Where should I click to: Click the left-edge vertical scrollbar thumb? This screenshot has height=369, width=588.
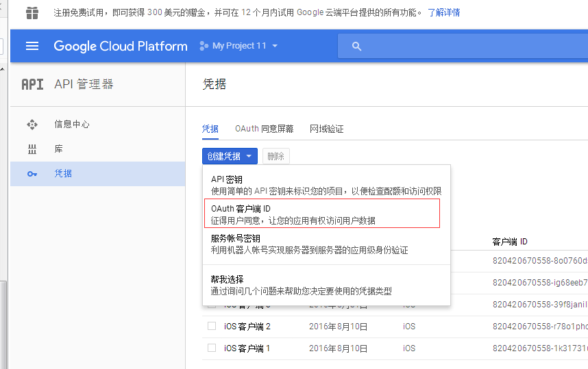(3, 325)
